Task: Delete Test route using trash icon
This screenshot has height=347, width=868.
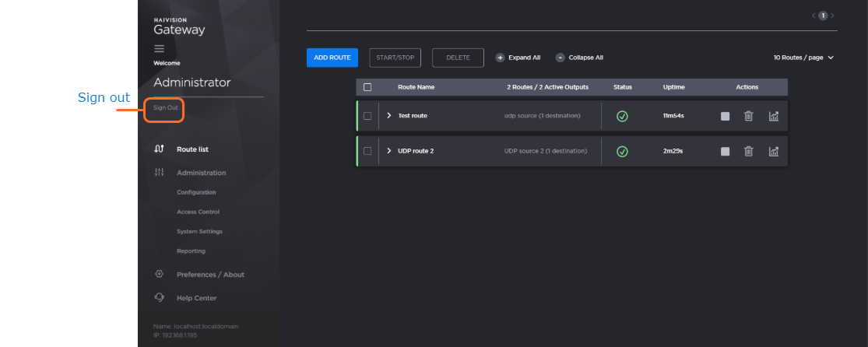Action: (748, 116)
